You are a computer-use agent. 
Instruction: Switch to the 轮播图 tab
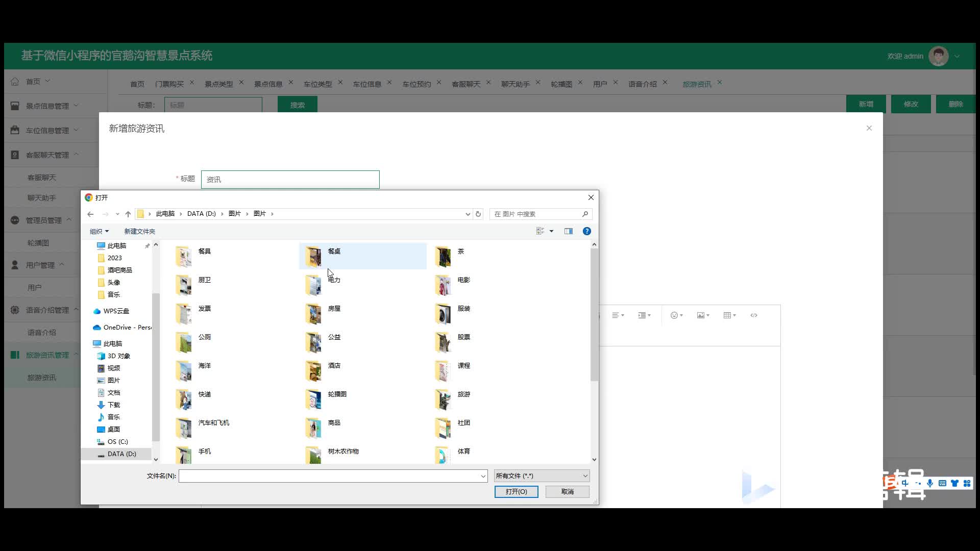pyautogui.click(x=561, y=84)
